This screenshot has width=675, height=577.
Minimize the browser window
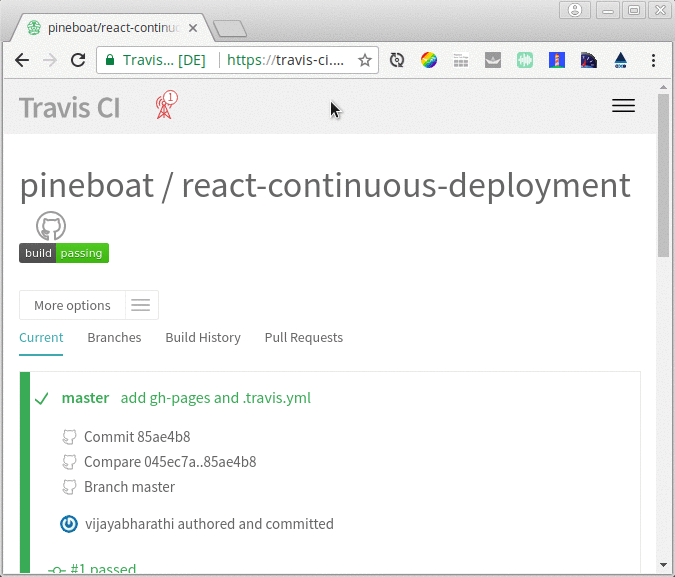coord(608,10)
